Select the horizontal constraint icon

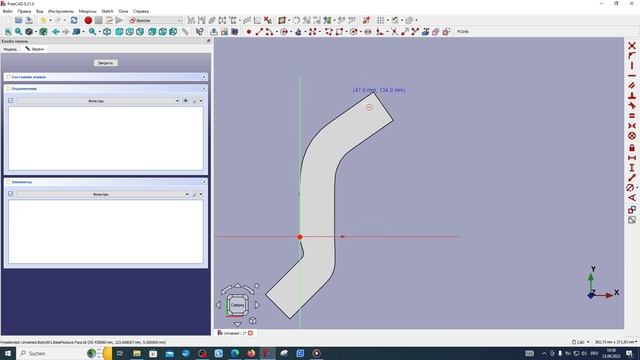(x=632, y=76)
